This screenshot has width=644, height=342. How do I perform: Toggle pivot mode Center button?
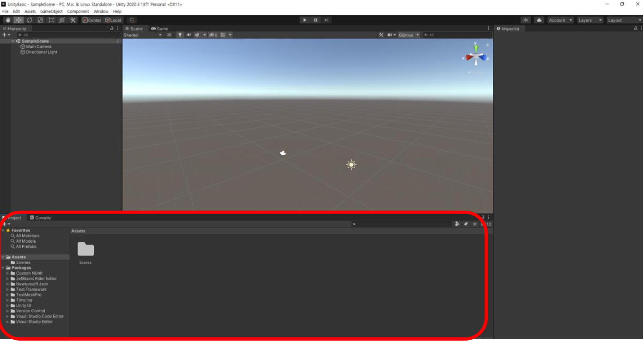click(x=92, y=20)
